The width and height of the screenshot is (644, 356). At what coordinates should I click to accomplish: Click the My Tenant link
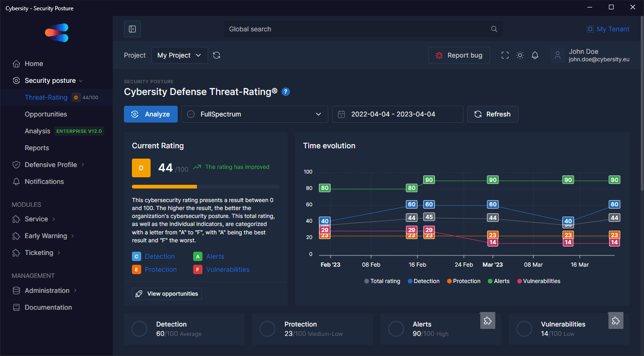click(x=613, y=29)
